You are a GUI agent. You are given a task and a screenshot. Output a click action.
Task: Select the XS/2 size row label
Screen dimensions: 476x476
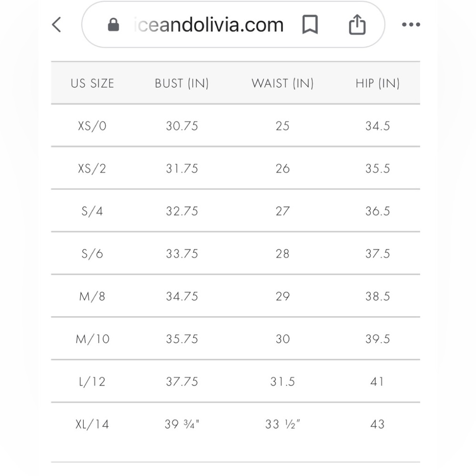(x=92, y=169)
